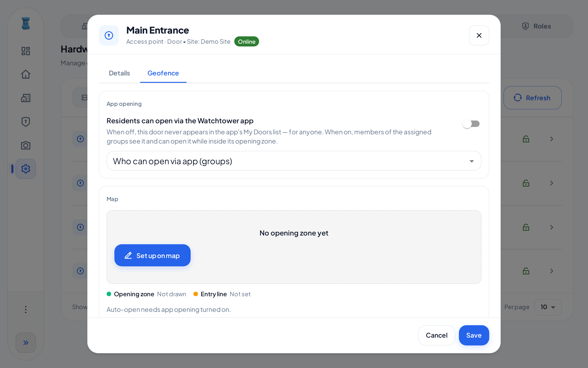Image resolution: width=588 pixels, height=368 pixels.
Task: Click the orange Entry line legend dot
Action: 196,294
